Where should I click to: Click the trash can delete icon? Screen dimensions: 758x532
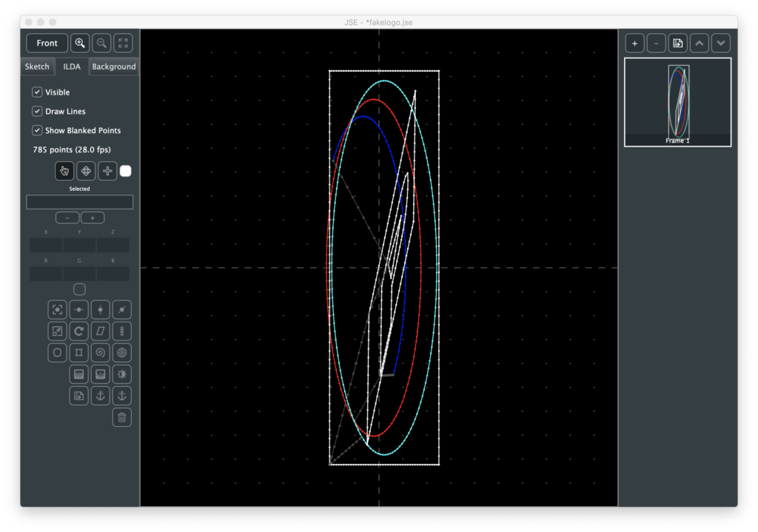(122, 417)
